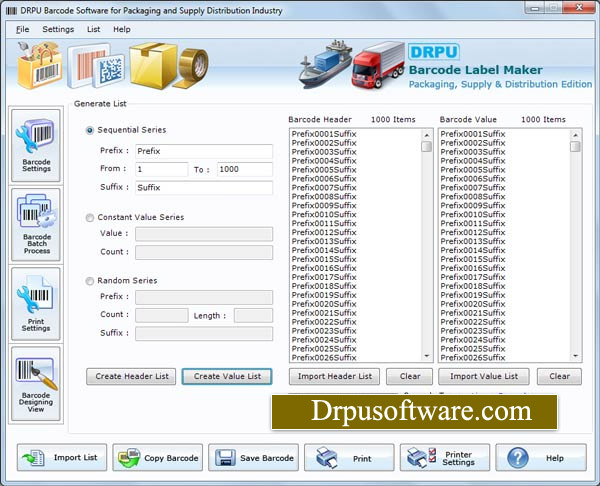Select Prefix0026Suffix in the Barcode Header list
The image size is (600, 486).
pyautogui.click(x=324, y=358)
